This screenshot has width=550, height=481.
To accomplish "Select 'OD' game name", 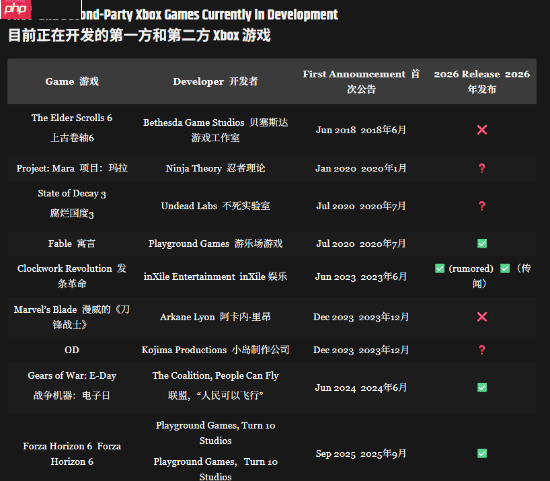I will (72, 350).
